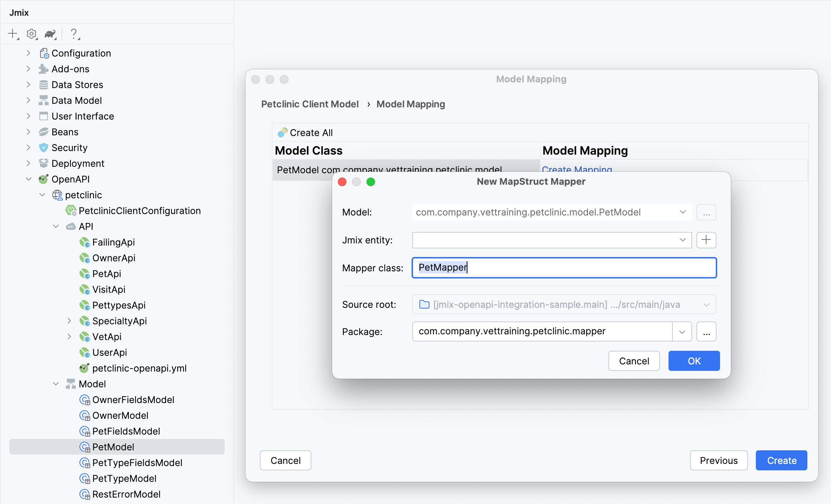Open the Model class dropdown selector

682,213
